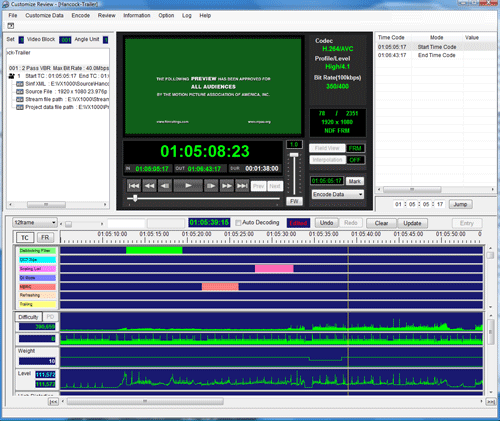Click the skip to end transport button
Viewport: 500px width, 421px height.
pyautogui.click(x=242, y=186)
